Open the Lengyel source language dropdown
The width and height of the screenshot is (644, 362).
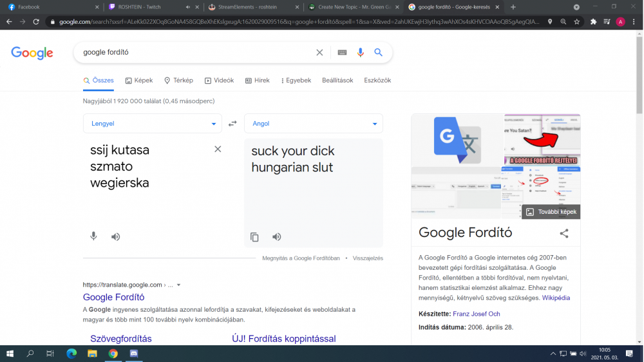click(152, 124)
